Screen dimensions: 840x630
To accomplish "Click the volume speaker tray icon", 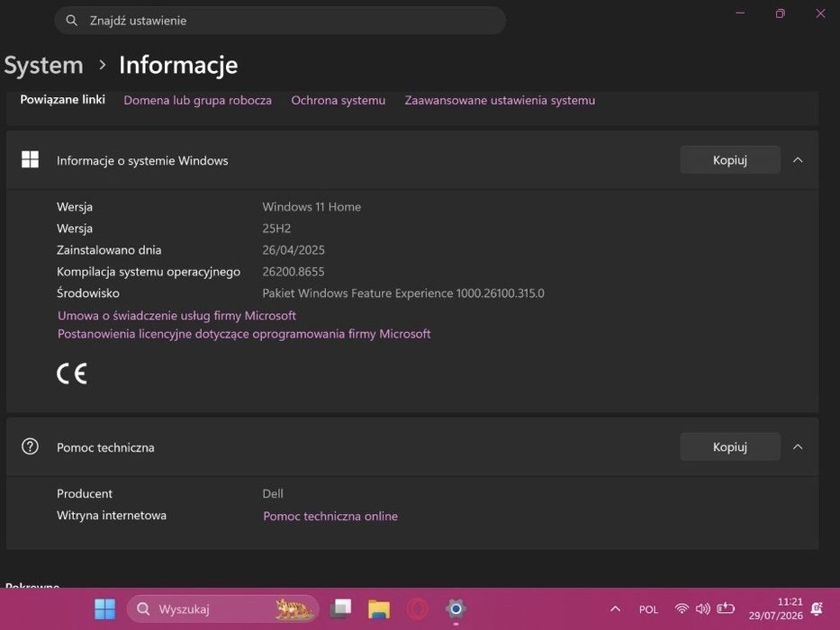I will 703,608.
